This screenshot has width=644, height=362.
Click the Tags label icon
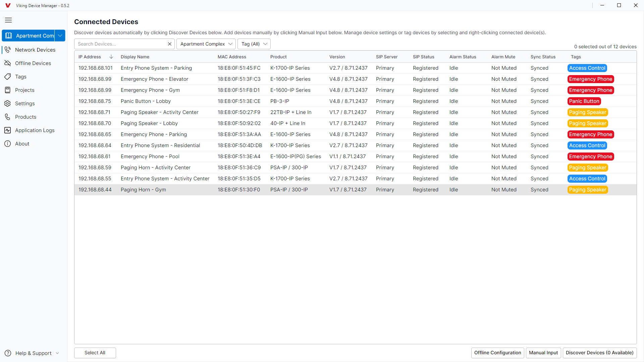tap(8, 76)
